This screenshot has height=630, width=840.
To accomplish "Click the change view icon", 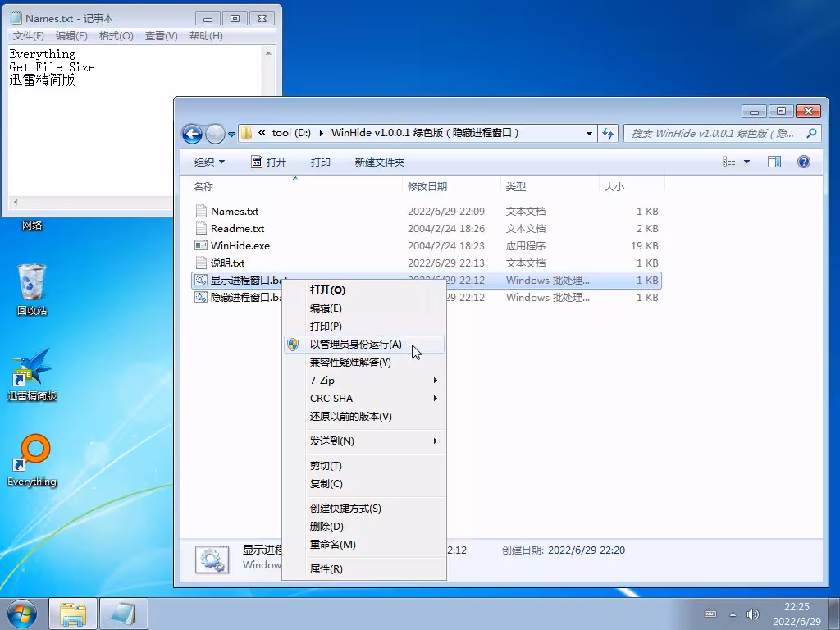I will pos(729,162).
